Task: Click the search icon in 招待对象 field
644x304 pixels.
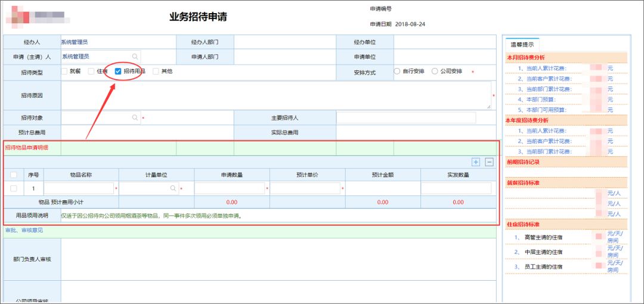Action: (135, 117)
